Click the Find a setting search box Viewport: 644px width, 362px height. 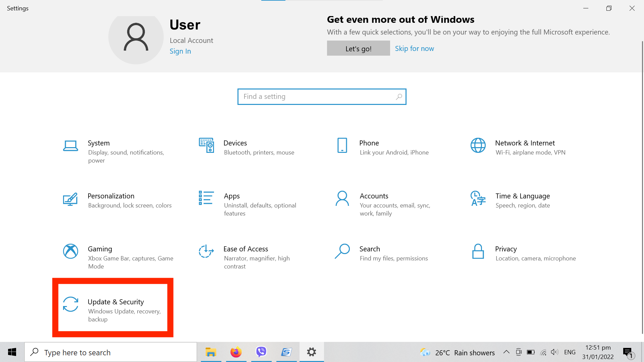point(322,97)
